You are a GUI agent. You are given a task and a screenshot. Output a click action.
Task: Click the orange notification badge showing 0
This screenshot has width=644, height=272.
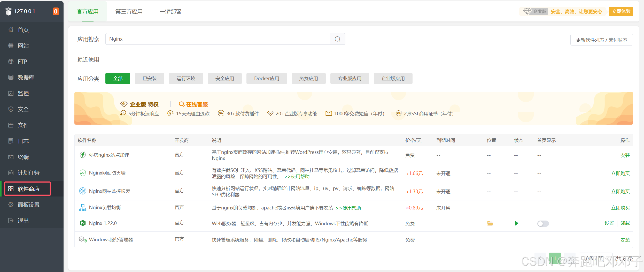coord(56,11)
